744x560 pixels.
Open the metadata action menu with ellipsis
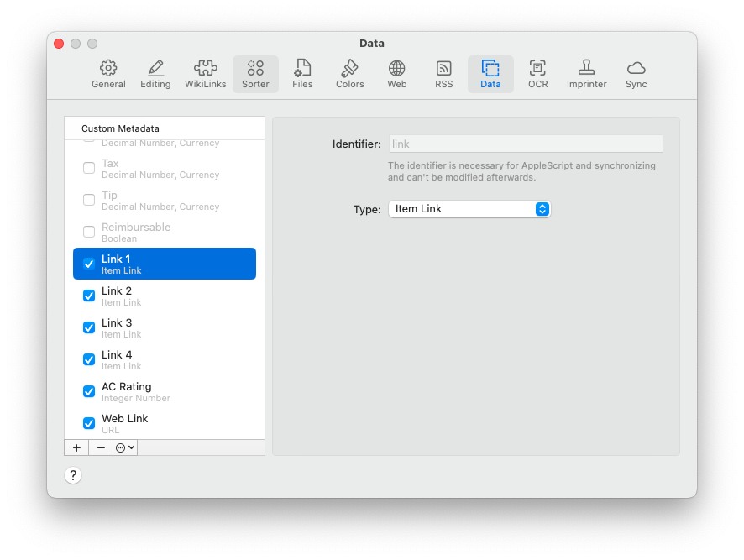(x=125, y=447)
